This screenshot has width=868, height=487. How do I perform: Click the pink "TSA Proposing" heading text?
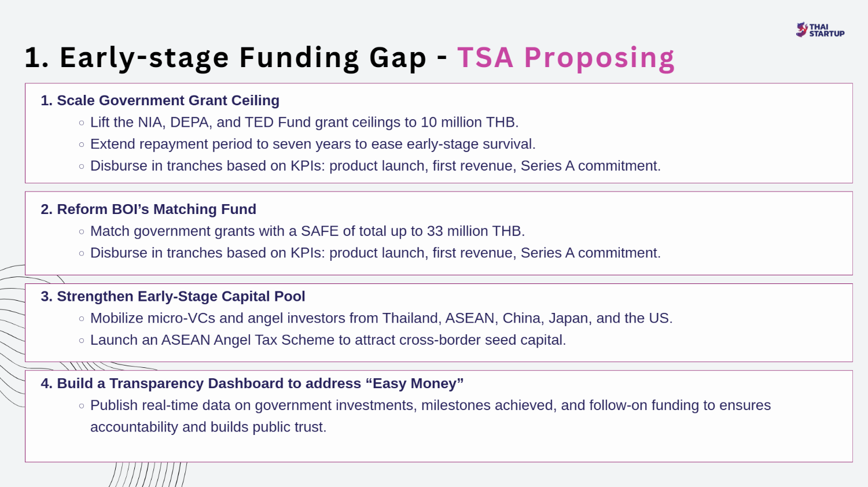tap(566, 58)
